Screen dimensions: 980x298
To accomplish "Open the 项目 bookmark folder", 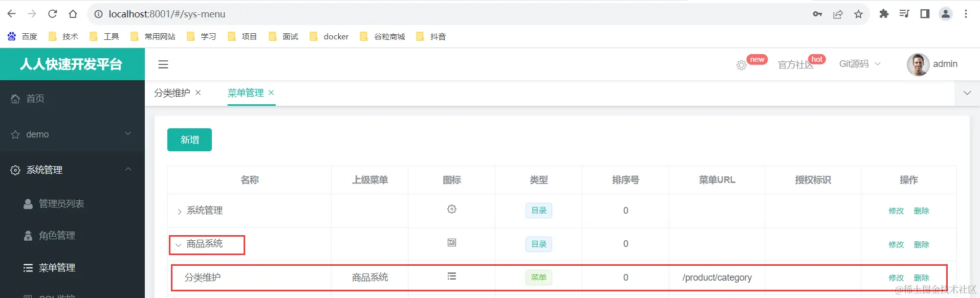I will coord(242,36).
